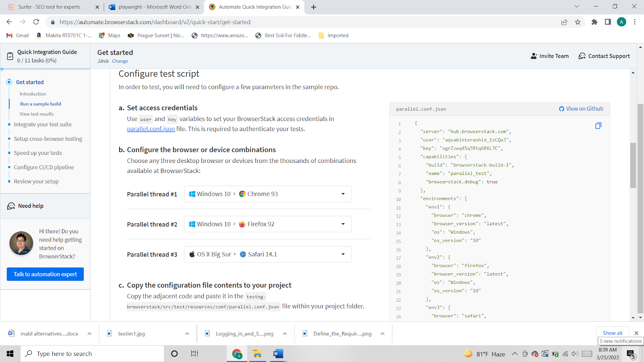Open Introduction in the sidebar

coord(33,94)
